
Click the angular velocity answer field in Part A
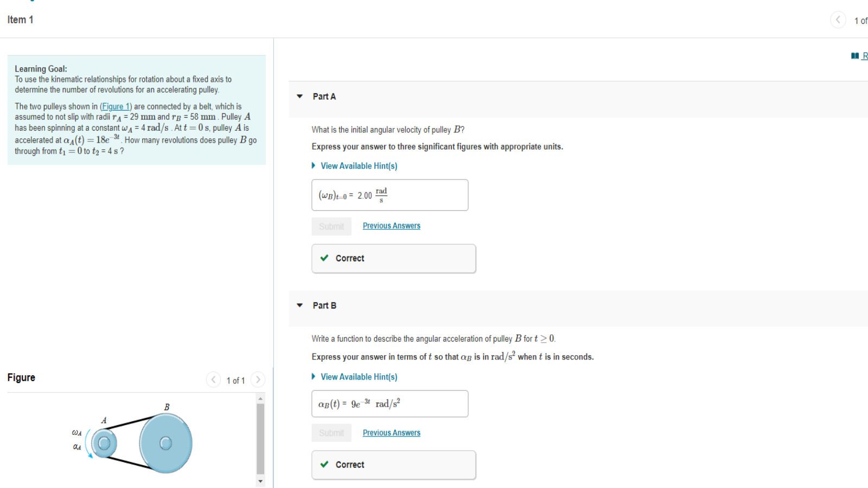[x=390, y=195]
